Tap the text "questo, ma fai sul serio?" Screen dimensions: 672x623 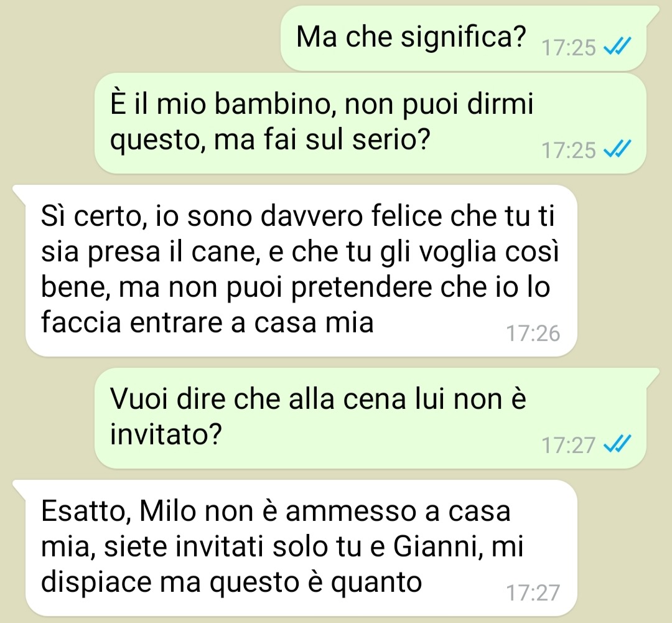coord(269,140)
